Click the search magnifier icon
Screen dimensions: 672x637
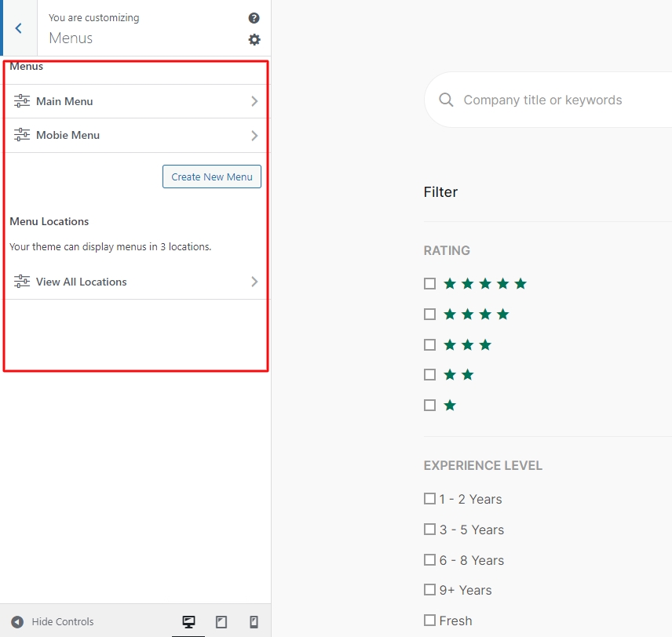point(446,100)
